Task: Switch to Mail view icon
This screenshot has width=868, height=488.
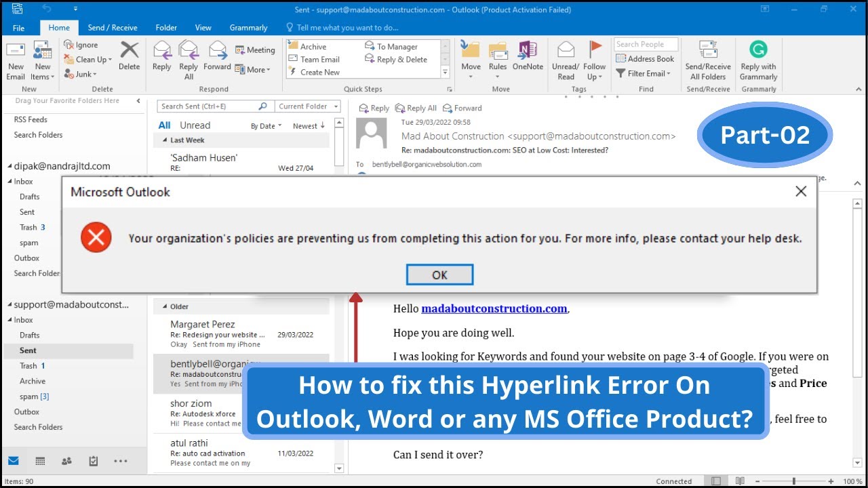Action: point(14,461)
